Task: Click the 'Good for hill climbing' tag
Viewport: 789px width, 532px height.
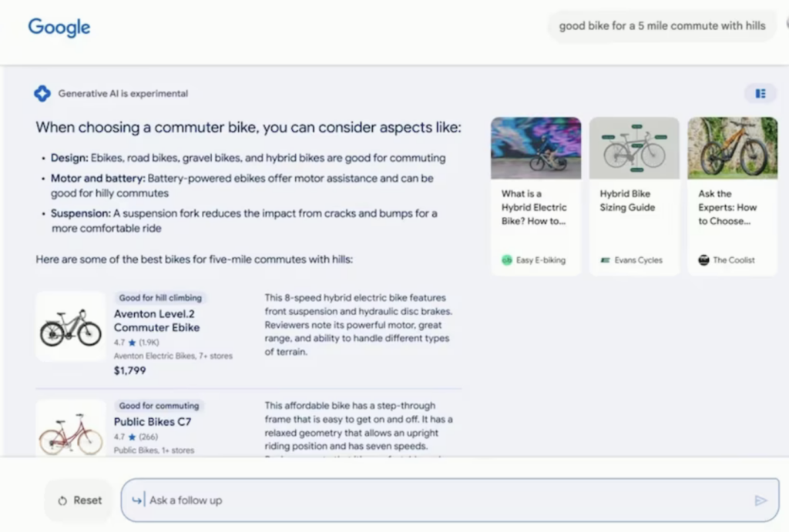Action: 160,298
